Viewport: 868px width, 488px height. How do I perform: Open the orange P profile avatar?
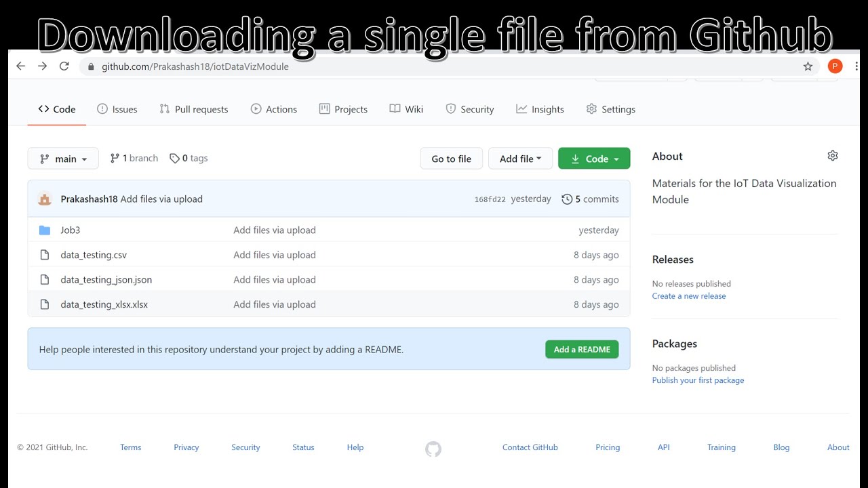(x=835, y=66)
